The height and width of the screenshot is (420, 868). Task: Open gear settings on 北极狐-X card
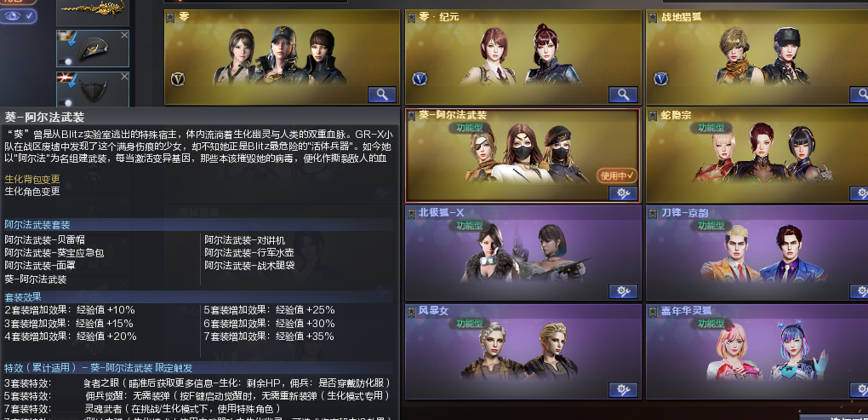coord(623,291)
